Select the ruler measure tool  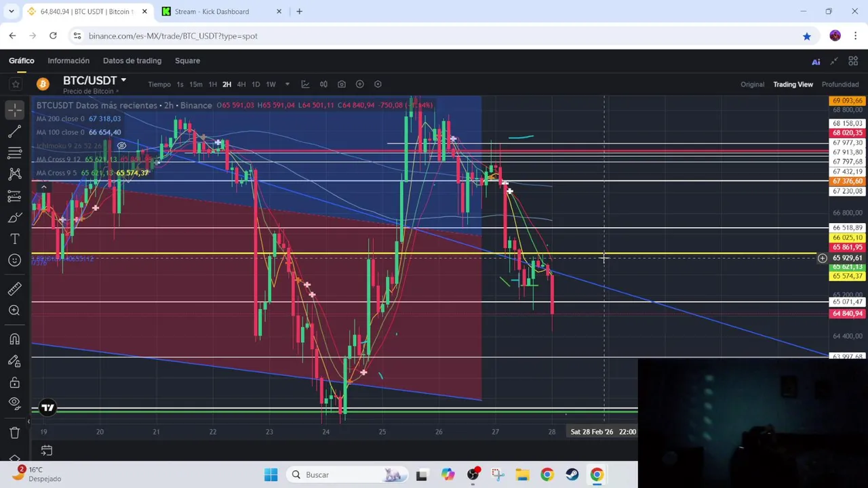click(x=15, y=289)
